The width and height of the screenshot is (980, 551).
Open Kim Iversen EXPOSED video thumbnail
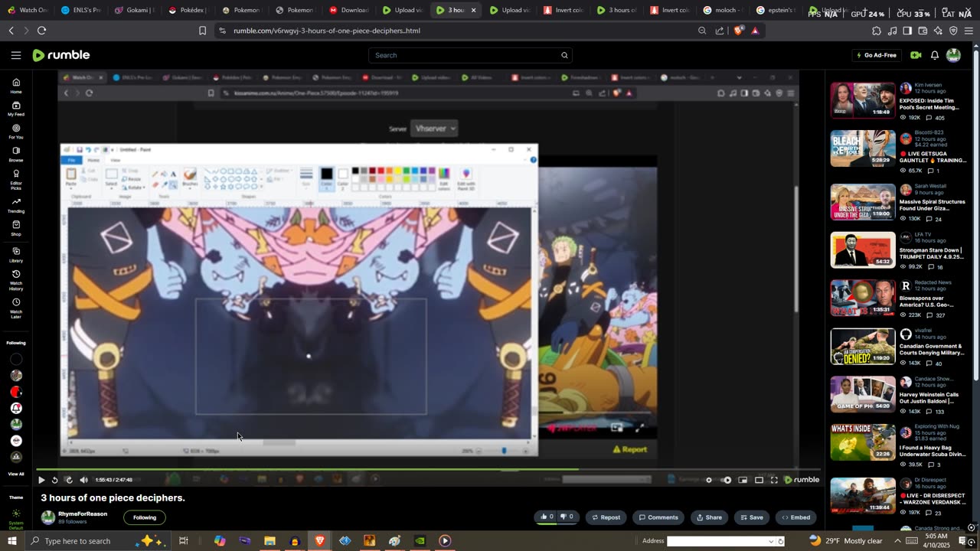tap(863, 100)
